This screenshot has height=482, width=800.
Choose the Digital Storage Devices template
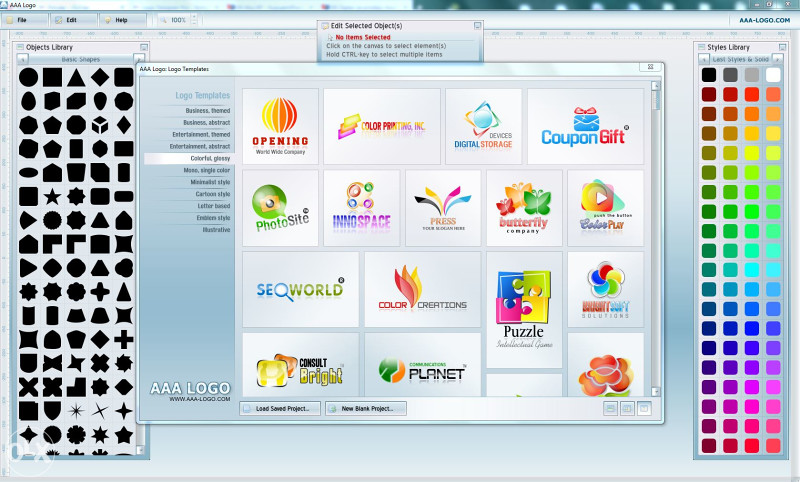tap(484, 126)
